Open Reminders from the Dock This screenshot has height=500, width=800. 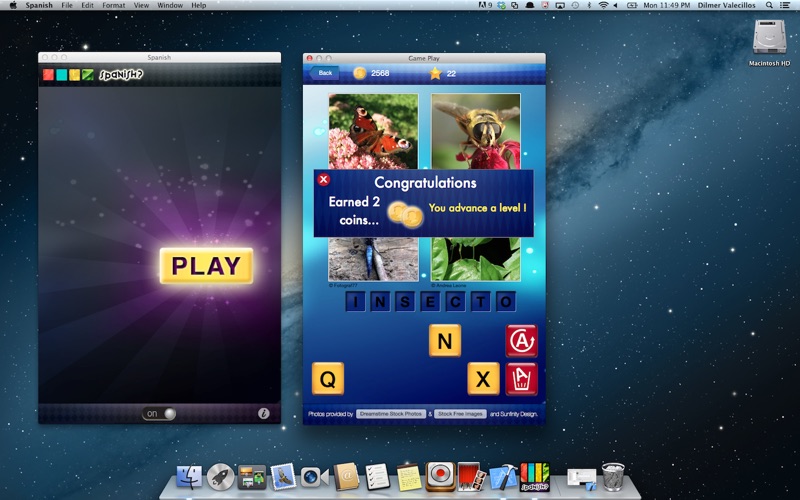(377, 477)
